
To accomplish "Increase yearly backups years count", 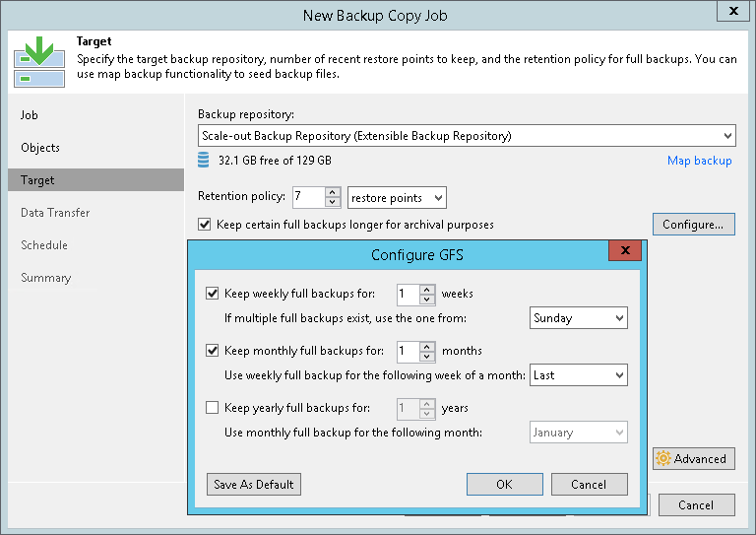I will pos(427,403).
